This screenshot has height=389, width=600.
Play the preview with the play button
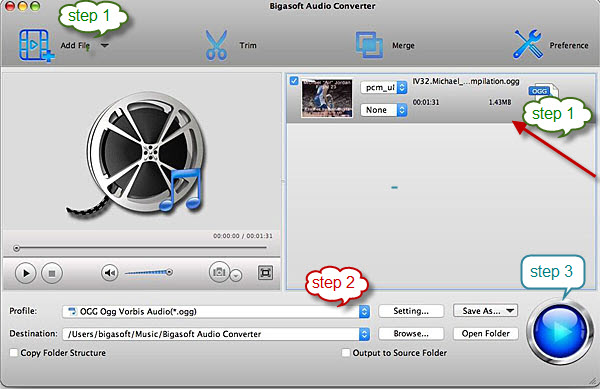pyautogui.click(x=26, y=273)
